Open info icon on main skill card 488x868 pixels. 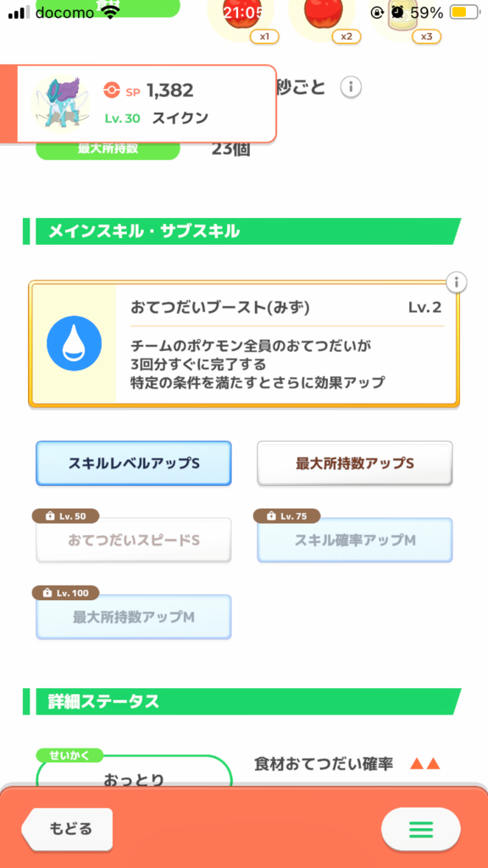pyautogui.click(x=457, y=282)
